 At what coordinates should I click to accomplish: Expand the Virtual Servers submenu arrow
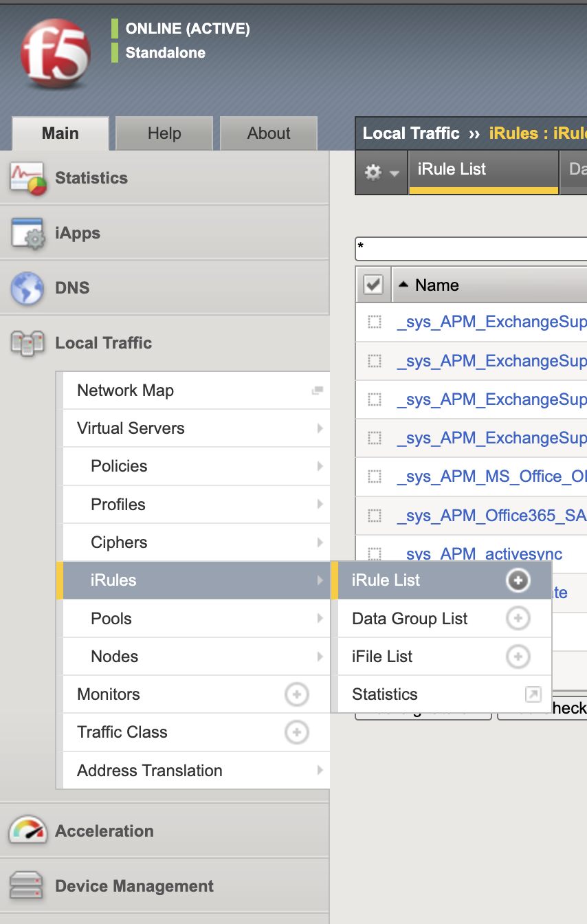pos(320,428)
